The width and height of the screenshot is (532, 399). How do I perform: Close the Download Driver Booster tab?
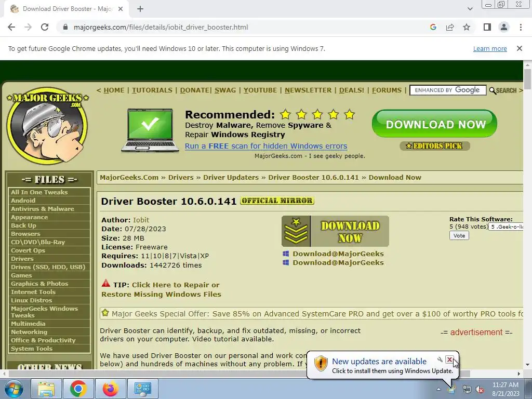click(120, 9)
